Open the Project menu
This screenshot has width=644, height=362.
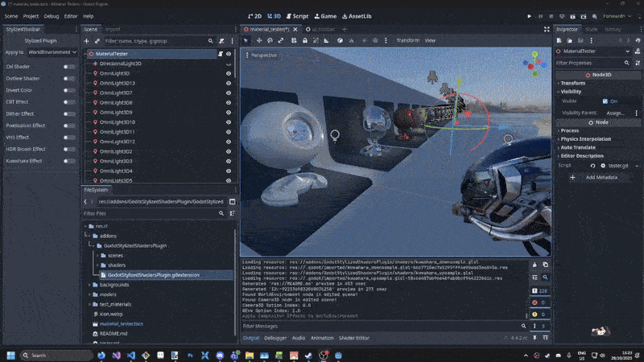[31, 16]
